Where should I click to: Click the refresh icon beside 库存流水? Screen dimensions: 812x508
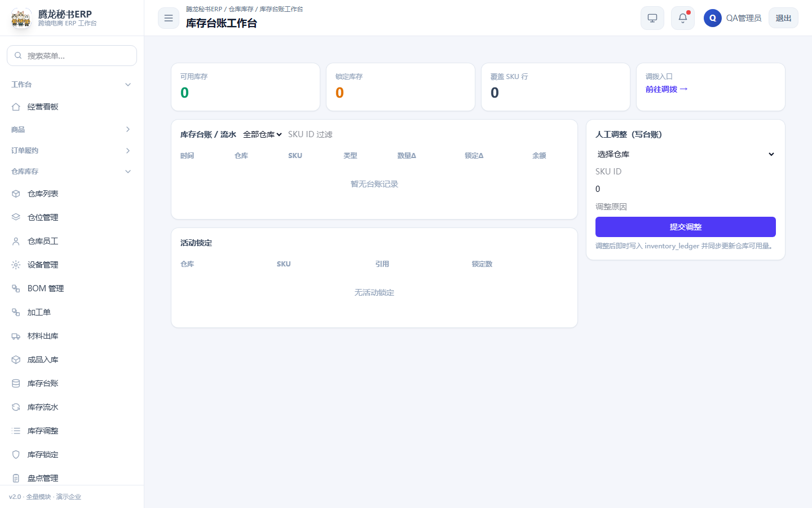click(16, 407)
